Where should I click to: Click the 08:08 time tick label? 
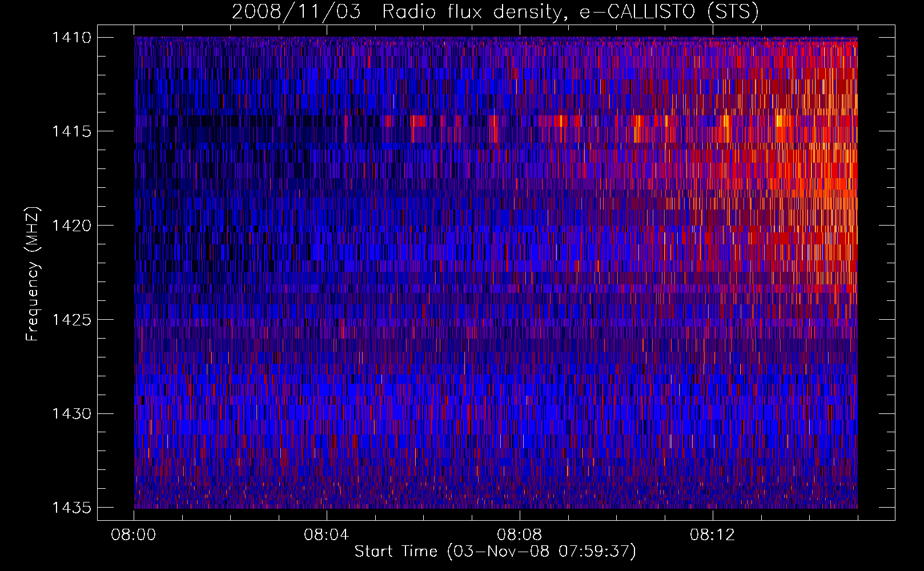[x=520, y=535]
